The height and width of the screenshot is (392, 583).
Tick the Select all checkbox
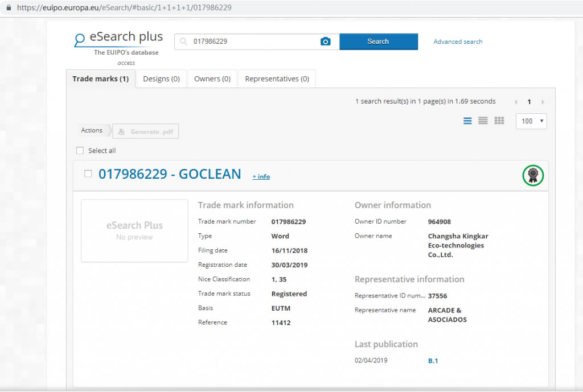pos(80,151)
